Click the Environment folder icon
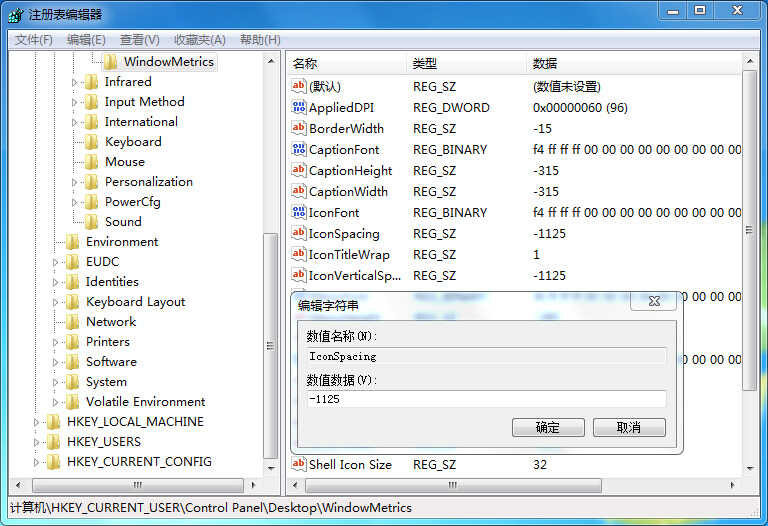Viewport: 768px width, 526px height. coord(72,242)
